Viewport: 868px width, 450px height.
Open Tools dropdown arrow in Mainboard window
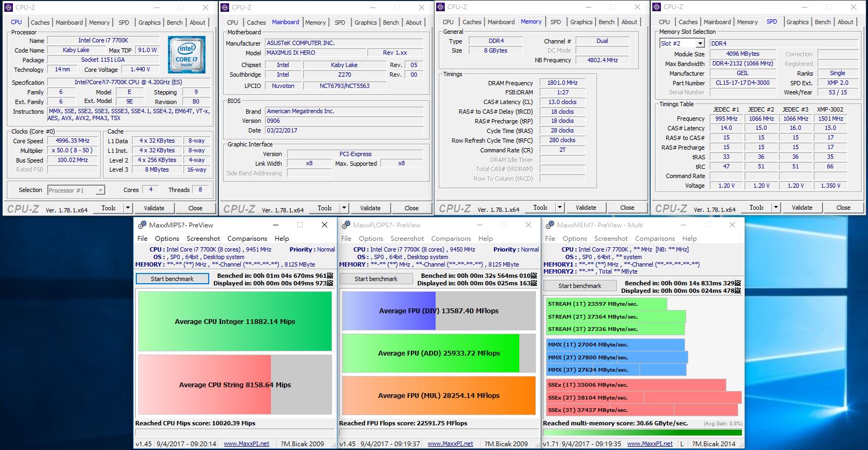pyautogui.click(x=344, y=208)
